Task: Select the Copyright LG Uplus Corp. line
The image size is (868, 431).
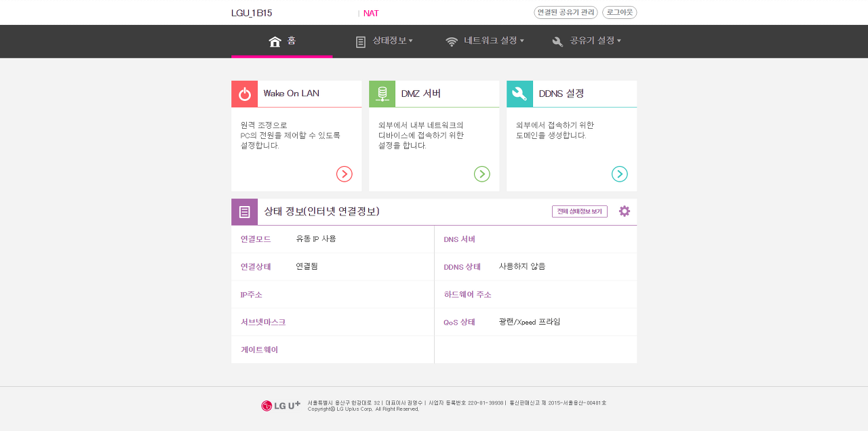Action: 363,409
